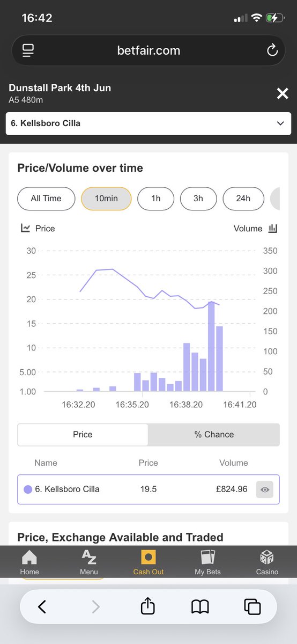Tap the betfair.com address bar

148,50
